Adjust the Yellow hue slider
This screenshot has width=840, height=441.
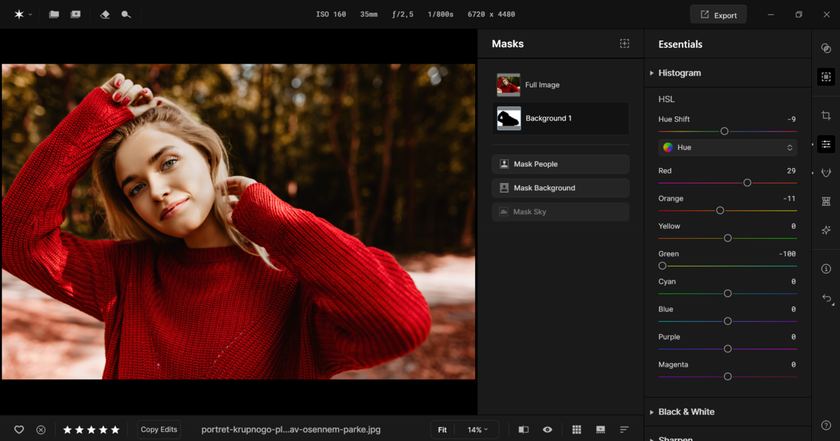[728, 238]
